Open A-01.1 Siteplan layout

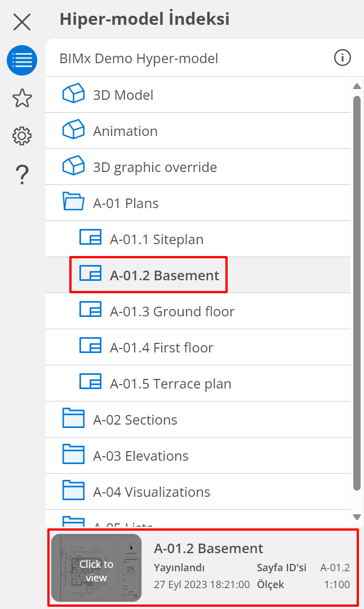[x=156, y=239]
